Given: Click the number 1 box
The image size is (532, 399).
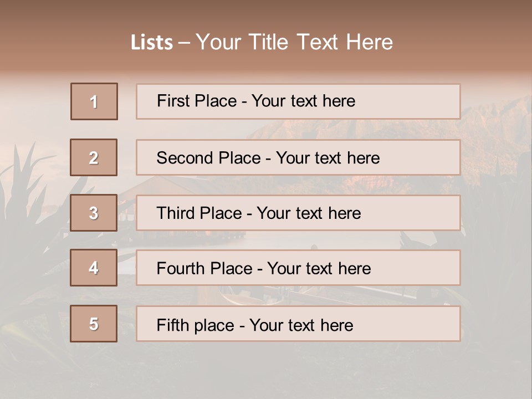Looking at the screenshot, I should 94,101.
